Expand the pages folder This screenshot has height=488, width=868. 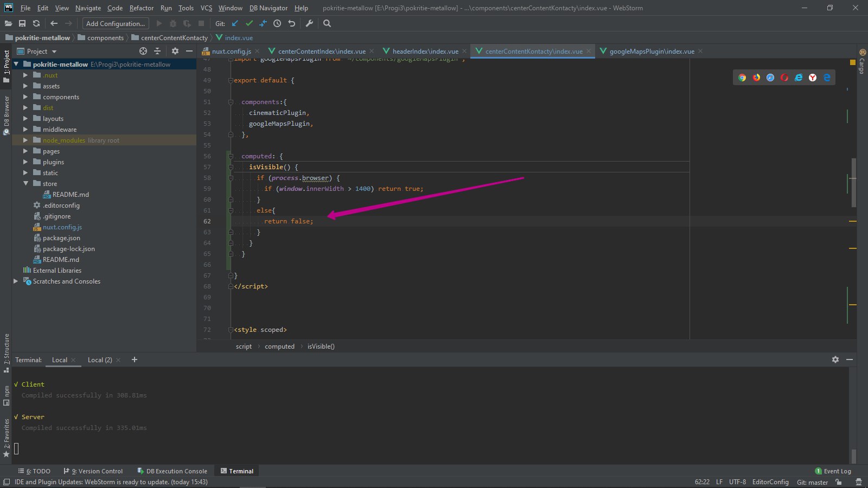25,151
